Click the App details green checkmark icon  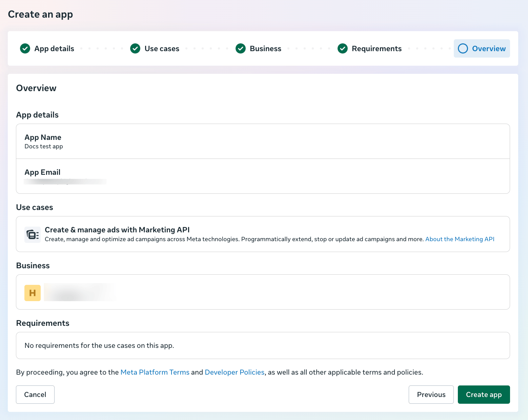click(25, 48)
